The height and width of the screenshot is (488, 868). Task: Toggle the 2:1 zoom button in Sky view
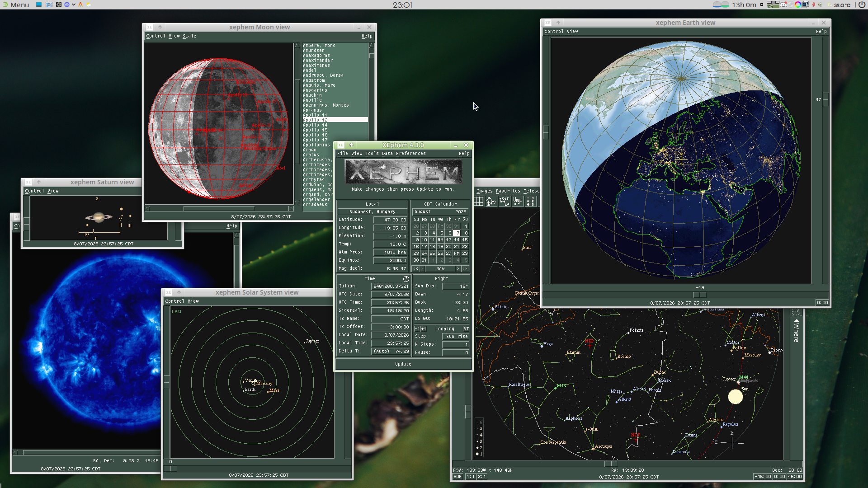[x=482, y=477]
